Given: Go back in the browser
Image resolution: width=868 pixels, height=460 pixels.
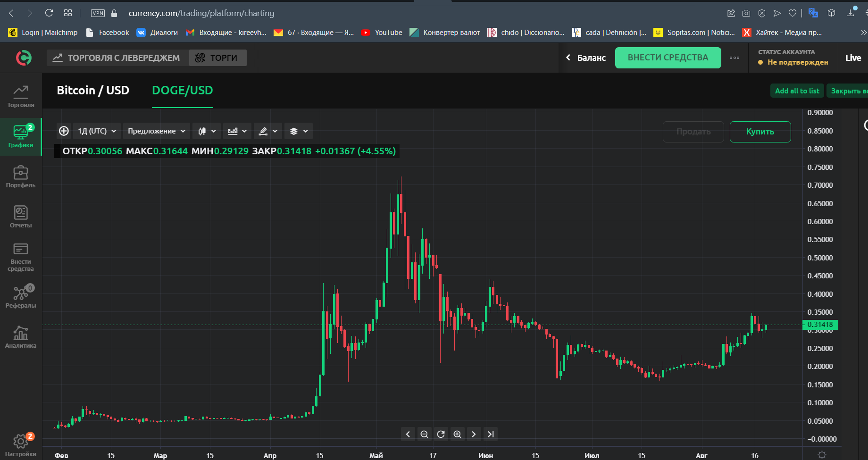Looking at the screenshot, I should 11,13.
